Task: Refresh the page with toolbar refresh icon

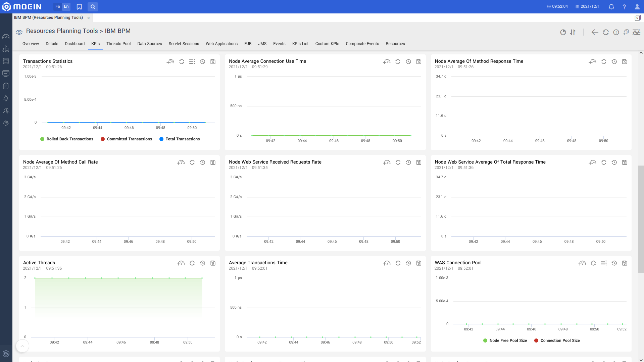Action: point(606,32)
